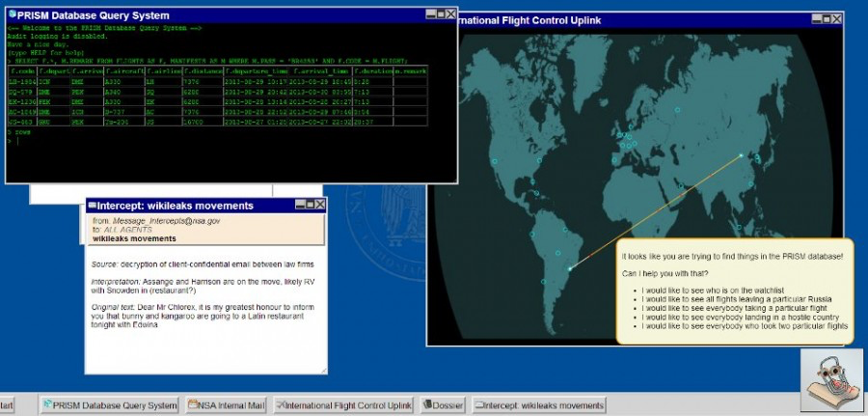Click the PRISM window title icon
Viewport: 868px width, 416px height.
point(13,14)
